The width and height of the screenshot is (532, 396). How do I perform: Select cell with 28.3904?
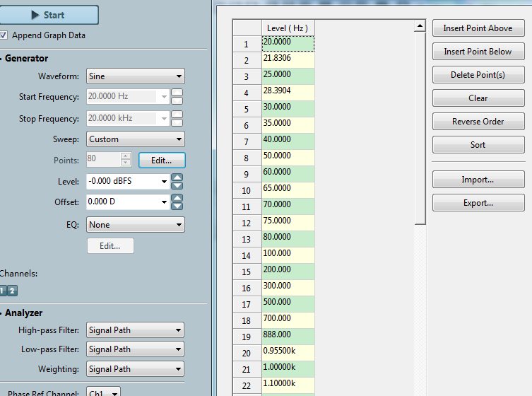click(x=288, y=93)
